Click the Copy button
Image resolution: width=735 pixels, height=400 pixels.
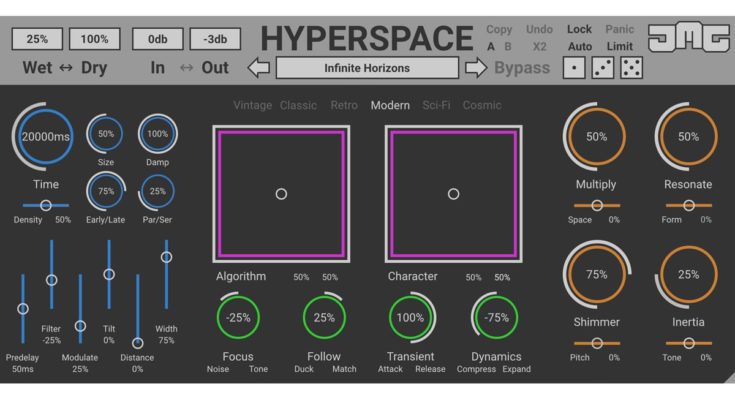[499, 30]
